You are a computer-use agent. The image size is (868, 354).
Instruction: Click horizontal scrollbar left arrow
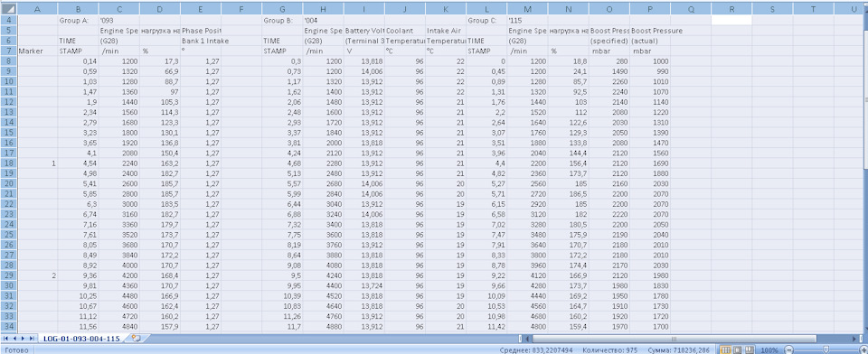point(527,339)
